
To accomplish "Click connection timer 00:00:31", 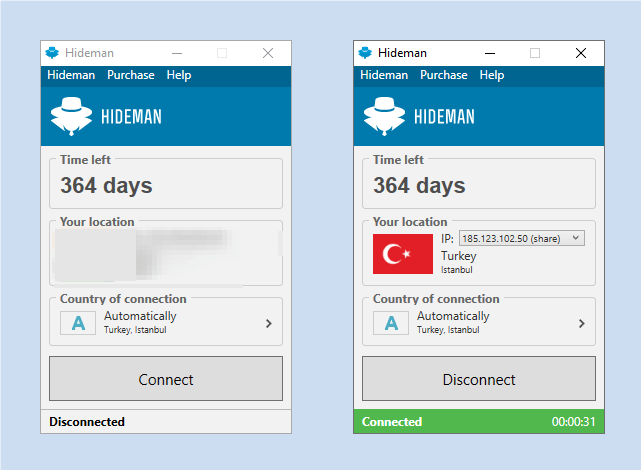I will [573, 422].
